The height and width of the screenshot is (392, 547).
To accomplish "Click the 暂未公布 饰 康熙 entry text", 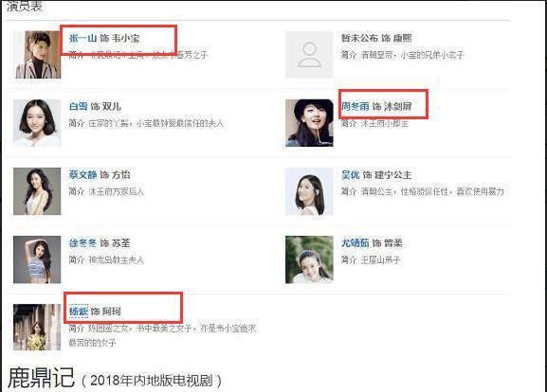I will 376,38.
